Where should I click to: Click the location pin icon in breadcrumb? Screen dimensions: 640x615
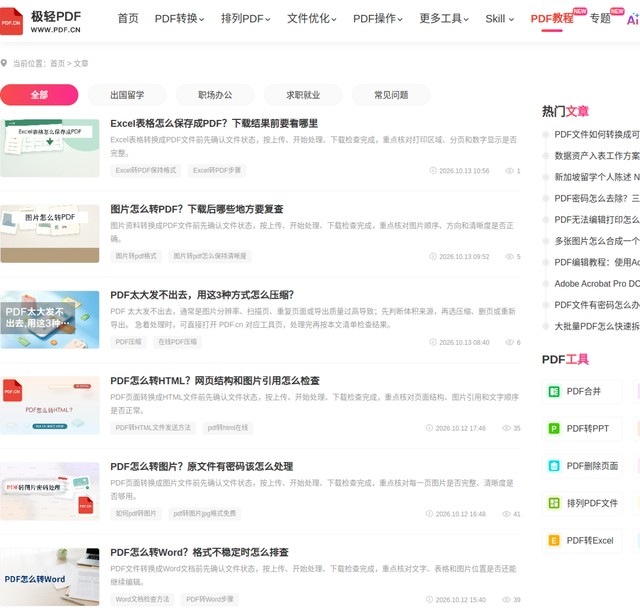[4, 63]
